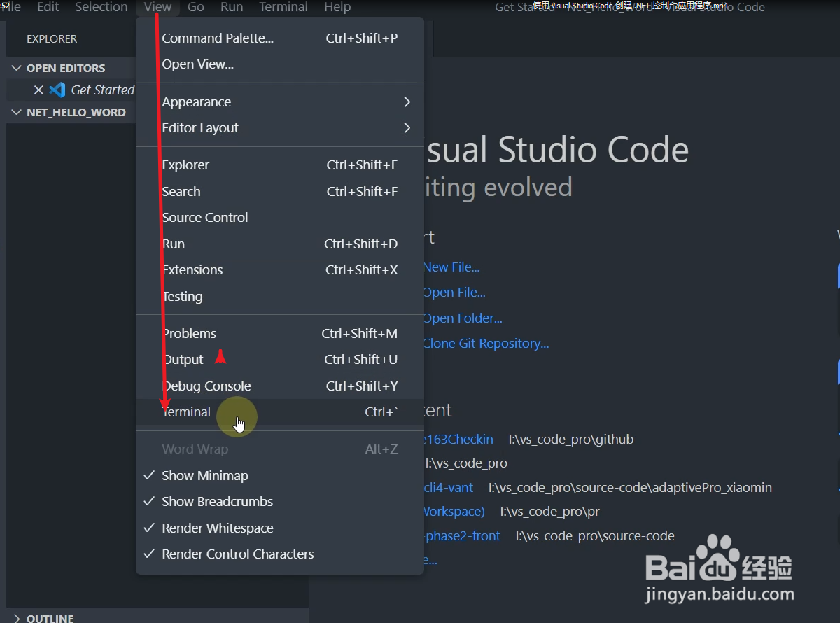Viewport: 840px width, 623px height.
Task: Select Extensions menu entry
Action: coord(280,270)
